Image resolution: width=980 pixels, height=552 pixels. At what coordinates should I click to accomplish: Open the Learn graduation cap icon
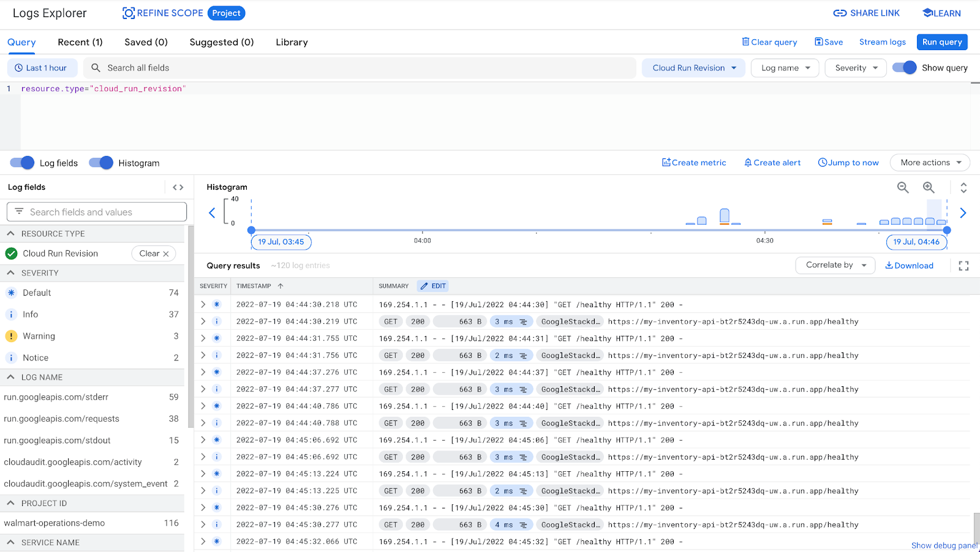click(x=927, y=13)
